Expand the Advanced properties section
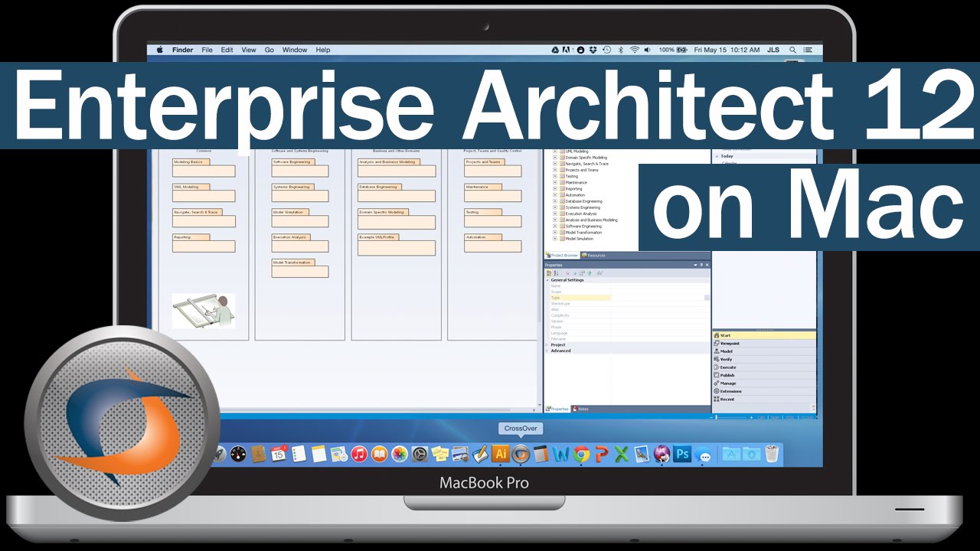Viewport: 980px width, 551px height. pyautogui.click(x=547, y=351)
